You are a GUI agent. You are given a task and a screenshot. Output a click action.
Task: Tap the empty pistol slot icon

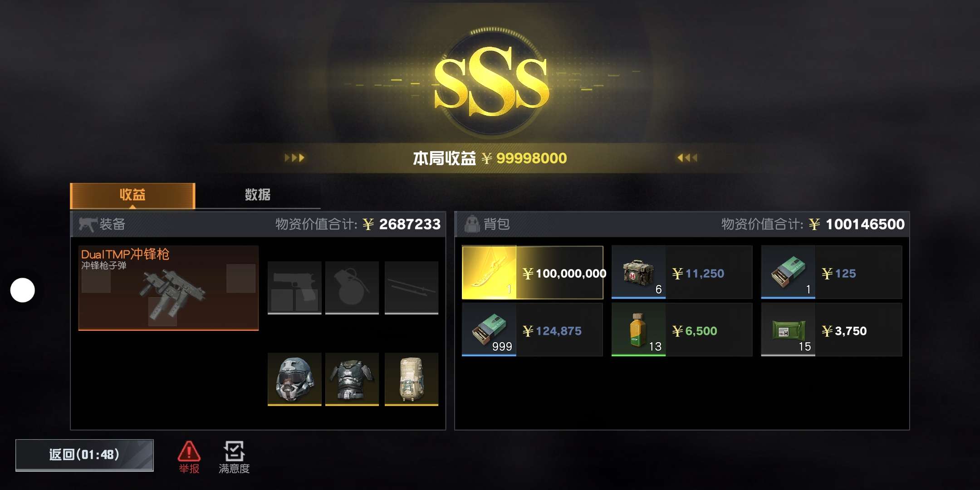click(294, 288)
